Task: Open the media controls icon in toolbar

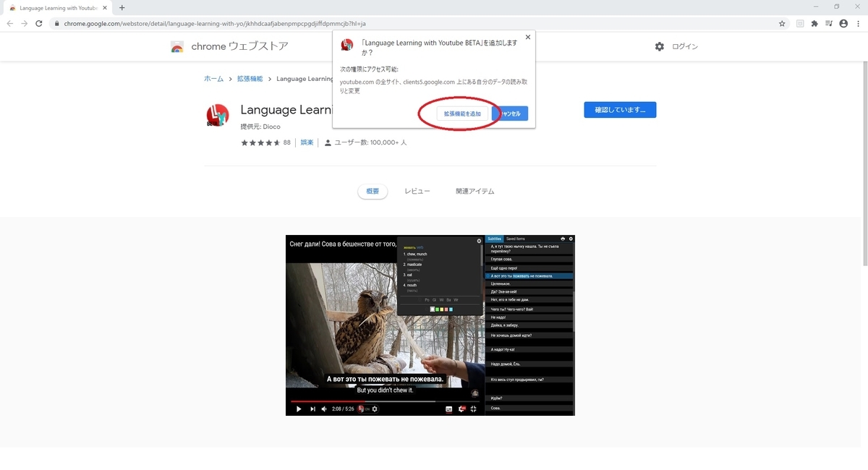Action: tap(829, 23)
